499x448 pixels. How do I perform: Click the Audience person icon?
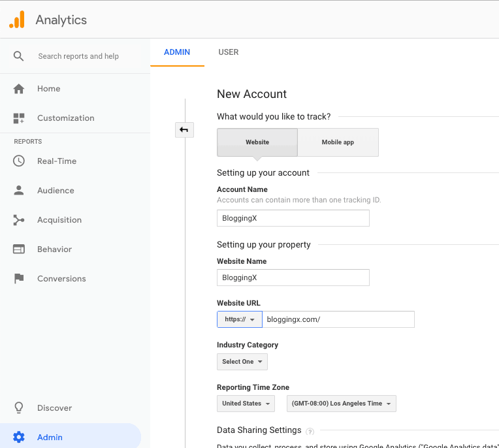(x=19, y=191)
